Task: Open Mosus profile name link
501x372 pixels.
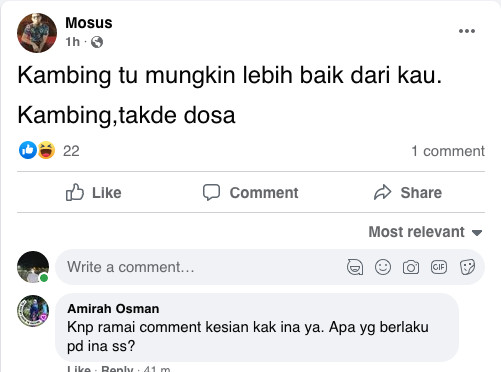Action: (89, 23)
